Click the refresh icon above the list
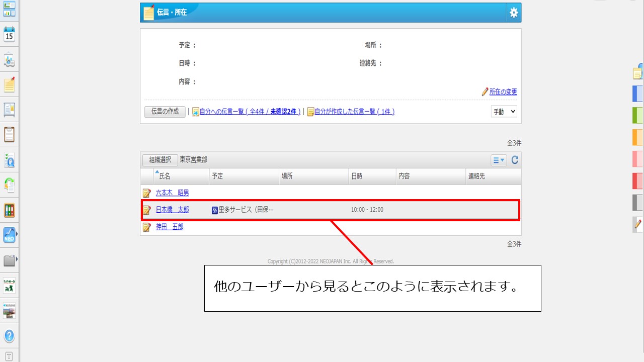 click(x=515, y=160)
